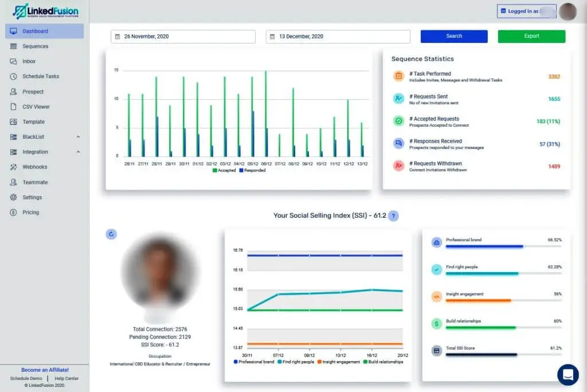This screenshot has width=587, height=392.
Task: Click the Requests Withdrawn value 1489
Action: pyautogui.click(x=554, y=167)
